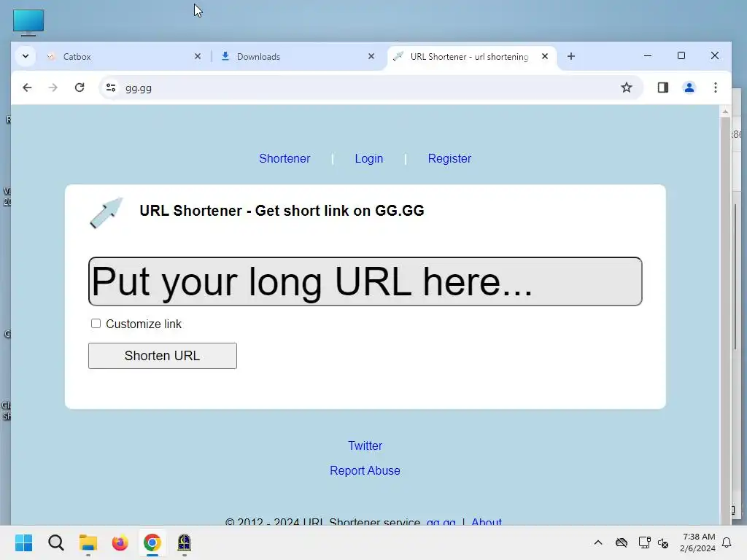
Task: Open the notifications bell
Action: pos(727,542)
